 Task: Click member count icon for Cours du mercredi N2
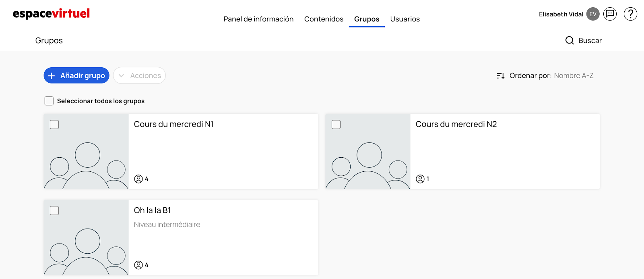click(420, 179)
